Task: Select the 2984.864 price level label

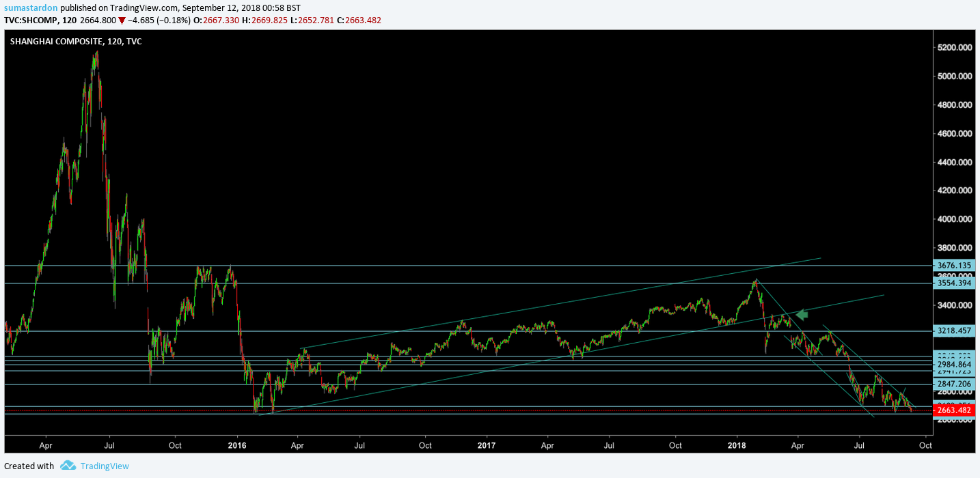Action: (954, 365)
